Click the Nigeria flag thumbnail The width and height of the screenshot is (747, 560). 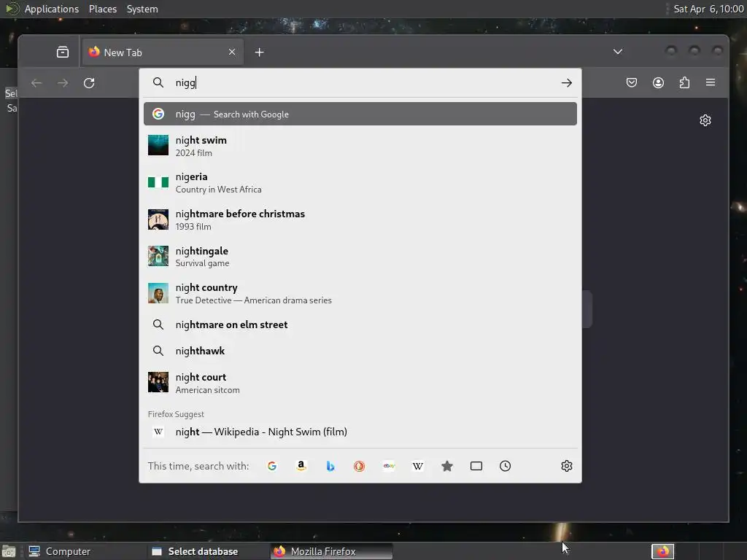click(x=158, y=182)
